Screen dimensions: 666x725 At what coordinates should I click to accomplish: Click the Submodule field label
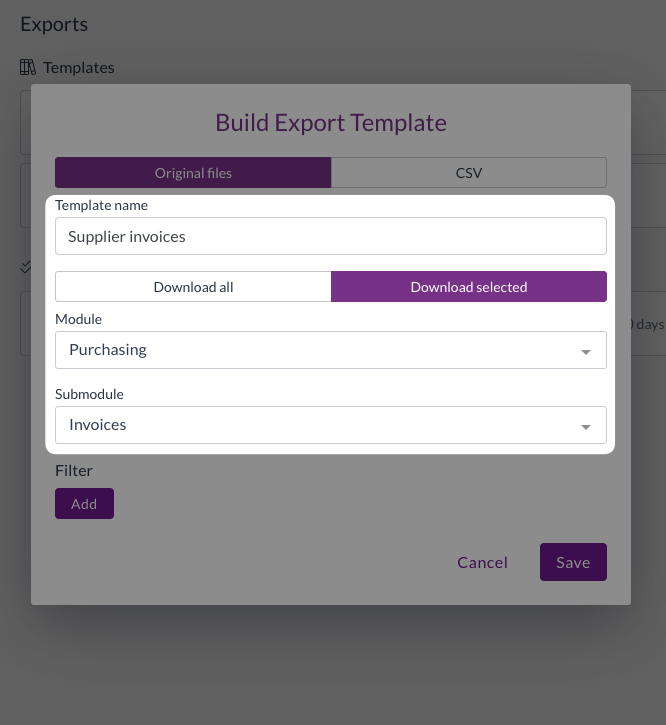point(89,394)
